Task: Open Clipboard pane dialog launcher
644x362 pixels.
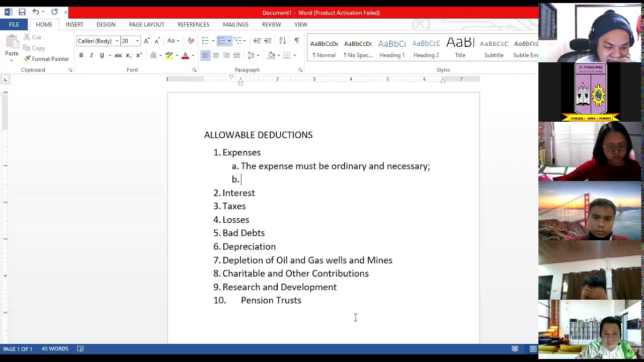Action: (70, 70)
